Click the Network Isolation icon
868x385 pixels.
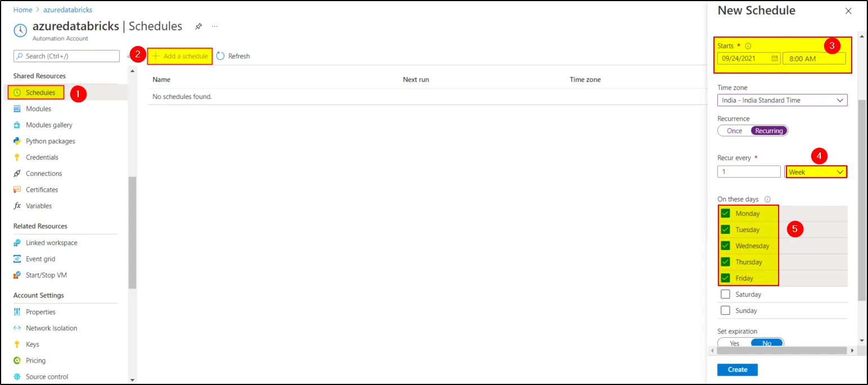(x=17, y=328)
